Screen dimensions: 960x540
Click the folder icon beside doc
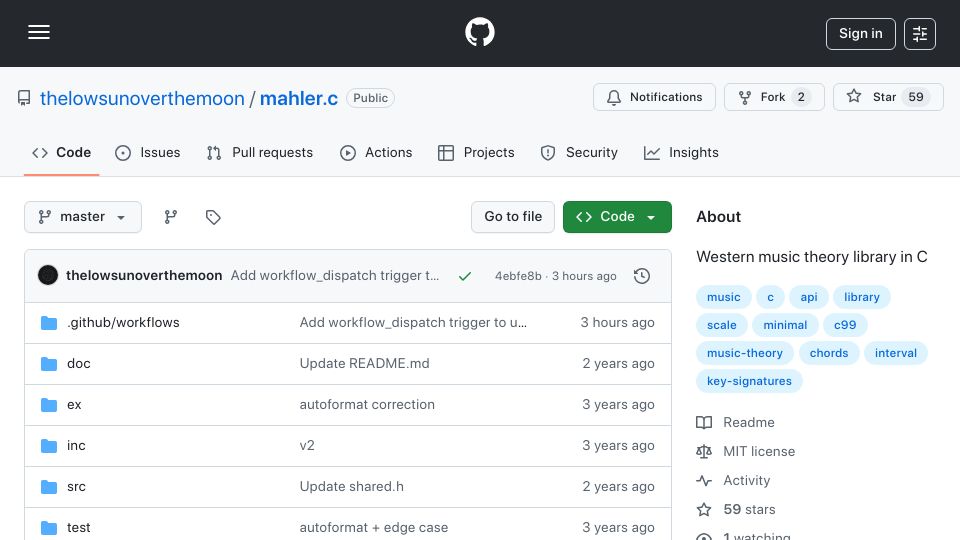(x=49, y=364)
